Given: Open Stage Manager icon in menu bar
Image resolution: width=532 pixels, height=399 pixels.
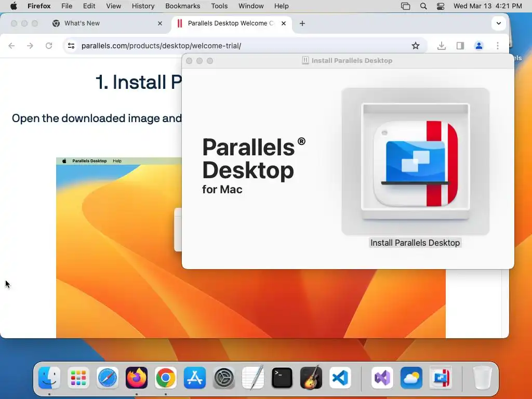Looking at the screenshot, I should [x=405, y=6].
